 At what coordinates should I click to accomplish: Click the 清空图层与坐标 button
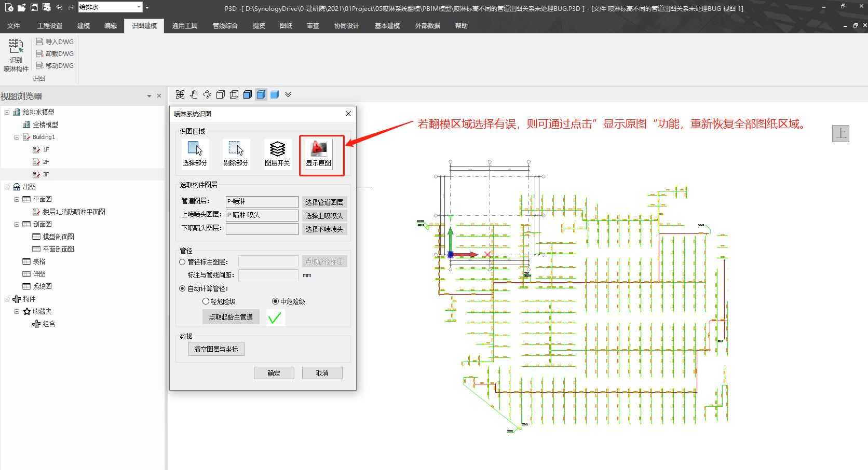(x=216, y=349)
